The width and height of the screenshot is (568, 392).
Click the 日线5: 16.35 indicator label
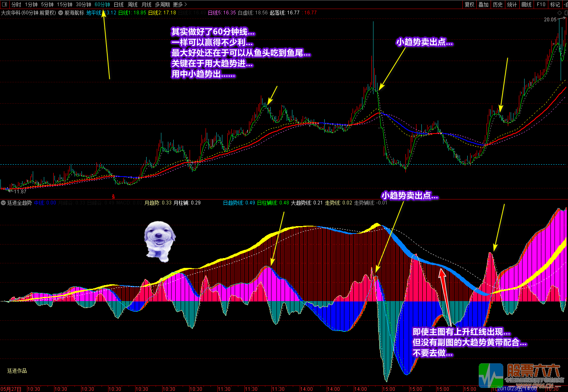[222, 13]
